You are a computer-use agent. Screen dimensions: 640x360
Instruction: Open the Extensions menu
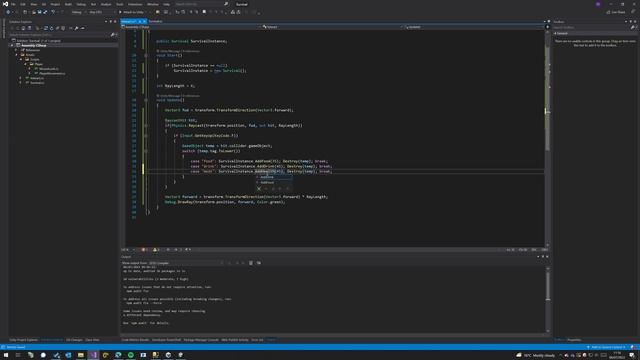click(135, 4)
